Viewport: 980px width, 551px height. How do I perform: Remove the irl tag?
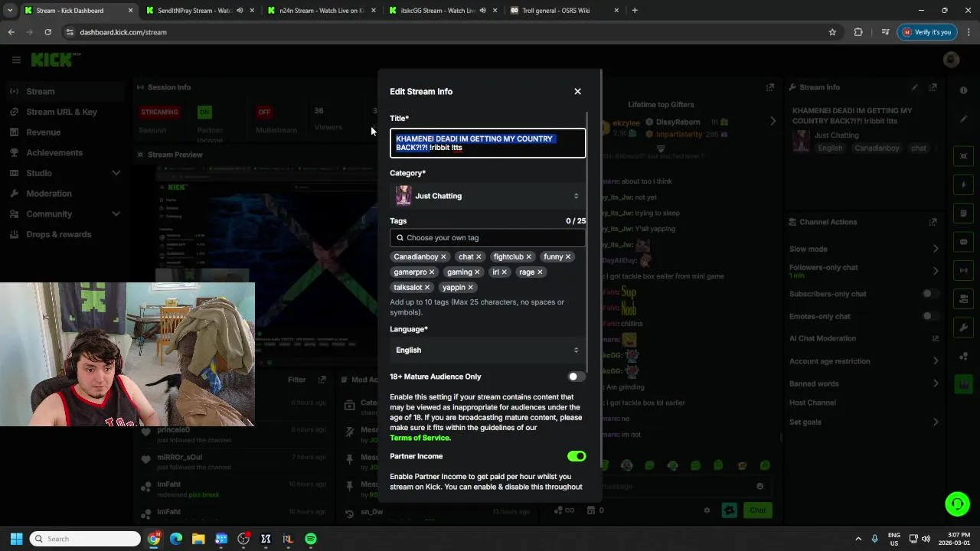tap(504, 272)
